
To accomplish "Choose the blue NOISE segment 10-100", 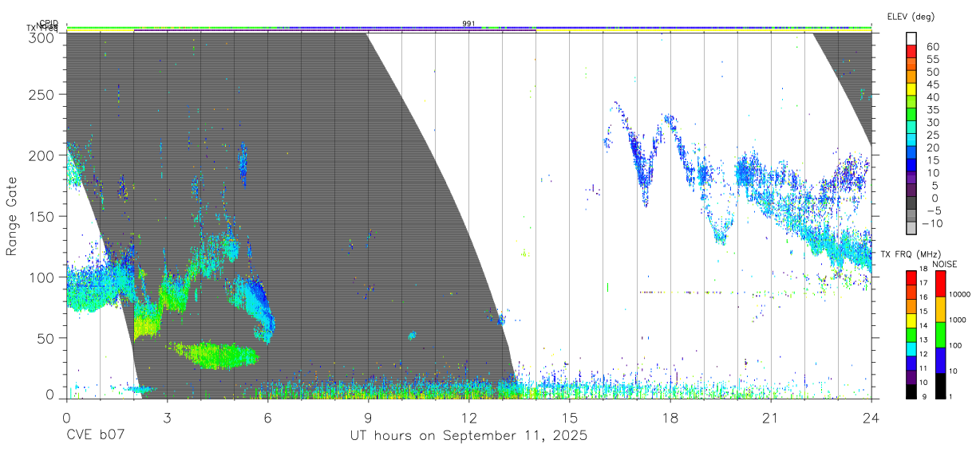I will [x=940, y=360].
